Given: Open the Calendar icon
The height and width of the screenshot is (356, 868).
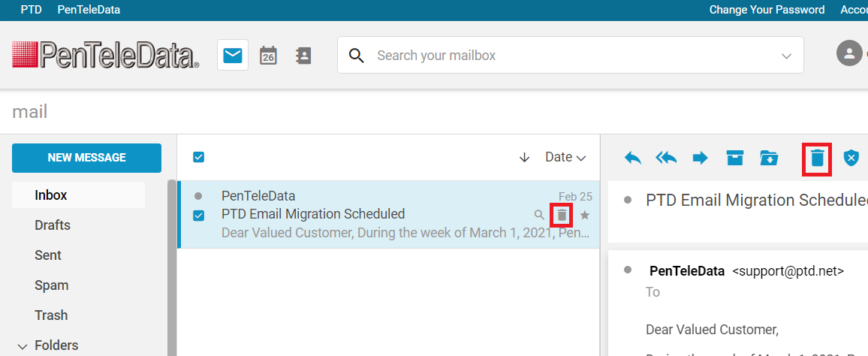Looking at the screenshot, I should pyautogui.click(x=268, y=55).
